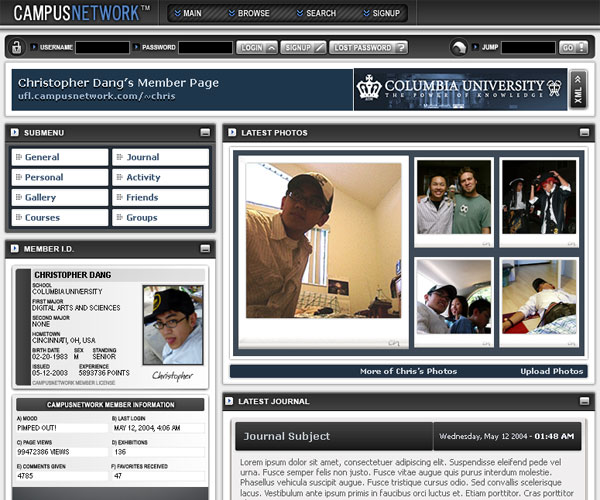This screenshot has height=500, width=600.
Task: Click the Lost Password button
Action: (x=369, y=47)
